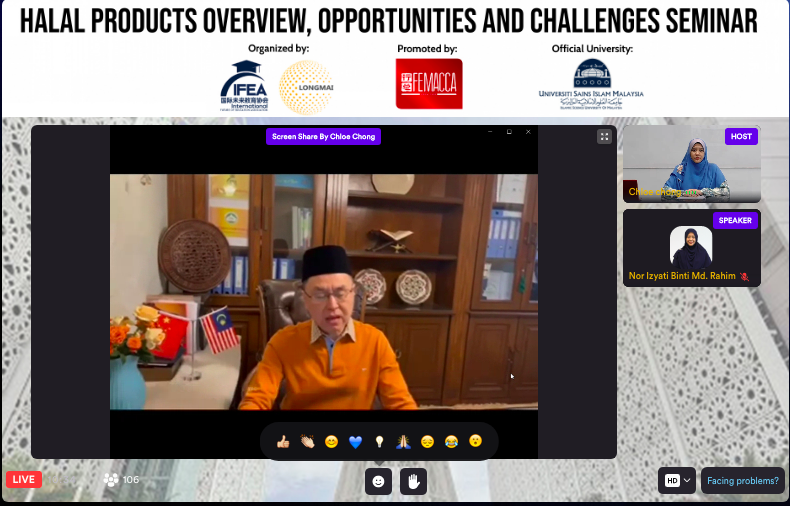
Task: Send the pensive face reaction
Action: (427, 442)
